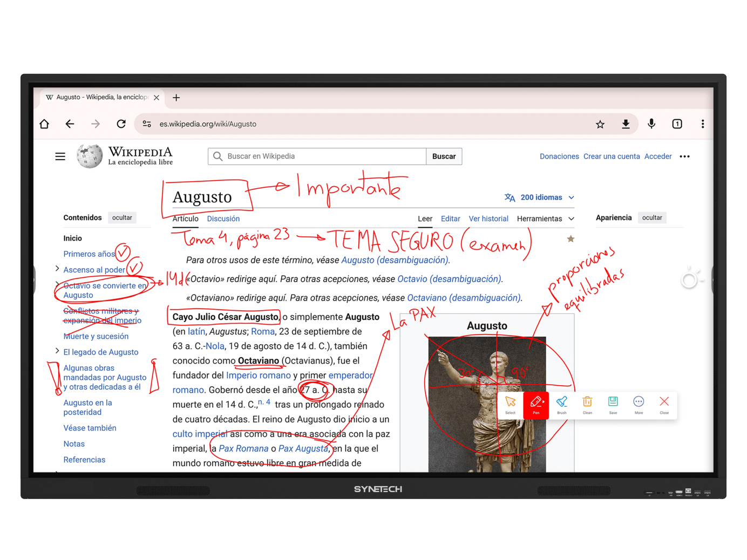Select the Editar tab
This screenshot has height=560, width=747.
pos(450,218)
